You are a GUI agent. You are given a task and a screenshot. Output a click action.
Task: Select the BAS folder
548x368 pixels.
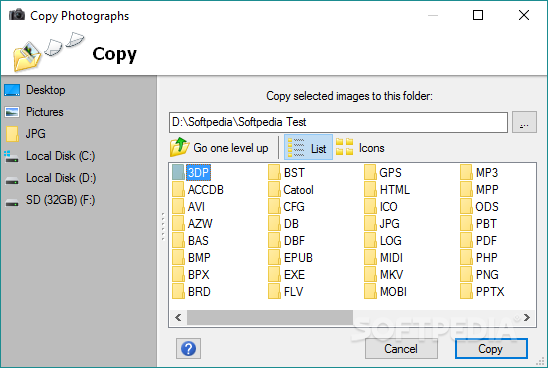pyautogui.click(x=190, y=240)
